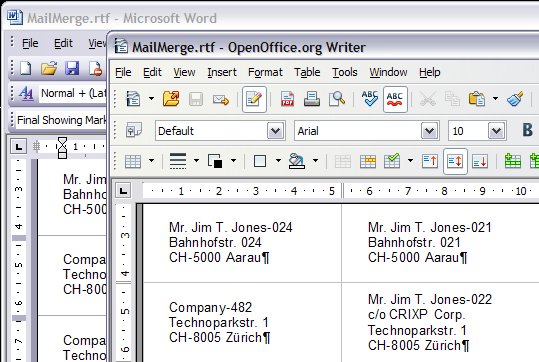Click the New Blank Document icon in Word

coord(26,68)
